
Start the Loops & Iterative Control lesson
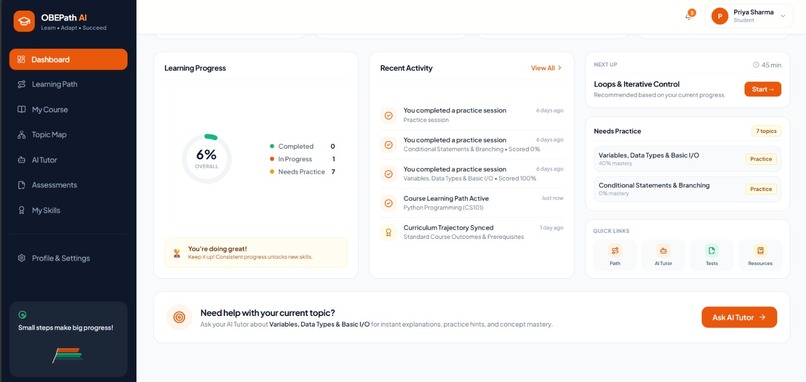[762, 89]
